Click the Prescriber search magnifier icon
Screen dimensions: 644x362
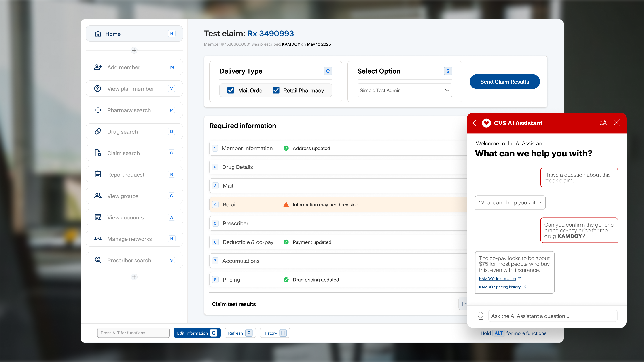pyautogui.click(x=98, y=260)
